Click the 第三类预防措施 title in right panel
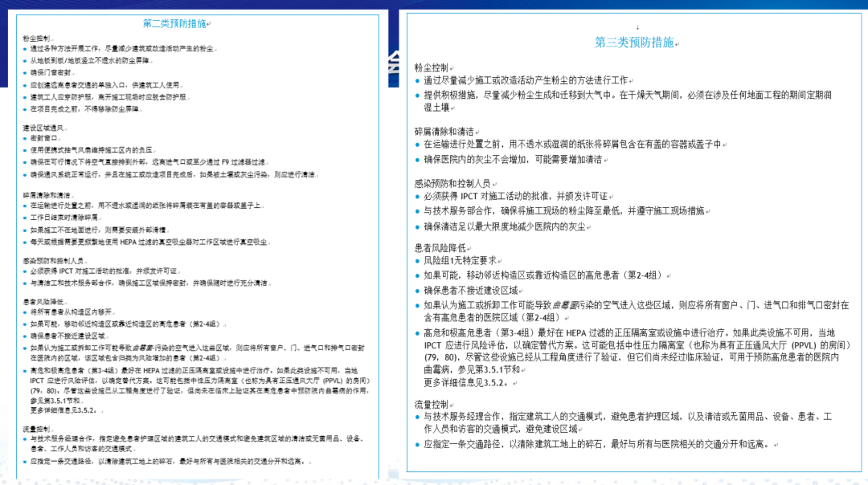This screenshot has height=485, width=868. (x=634, y=43)
